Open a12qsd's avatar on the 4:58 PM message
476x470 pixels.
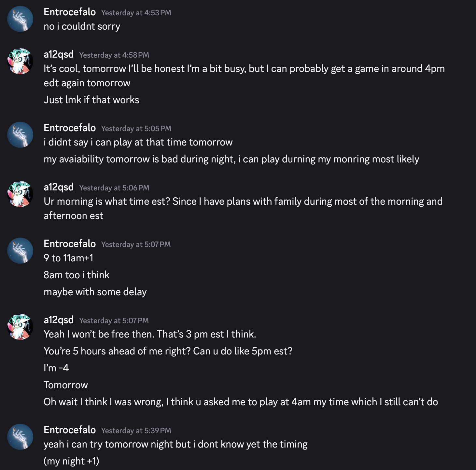20,61
